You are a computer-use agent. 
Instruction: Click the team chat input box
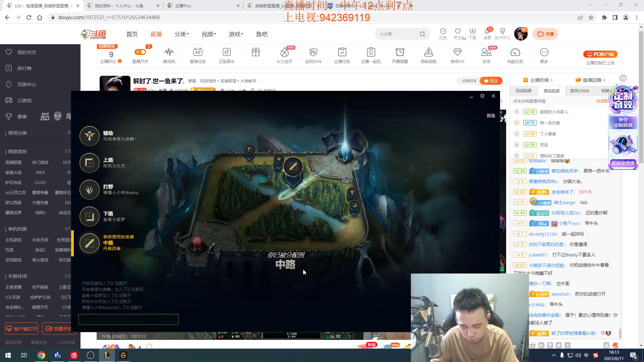click(128, 319)
